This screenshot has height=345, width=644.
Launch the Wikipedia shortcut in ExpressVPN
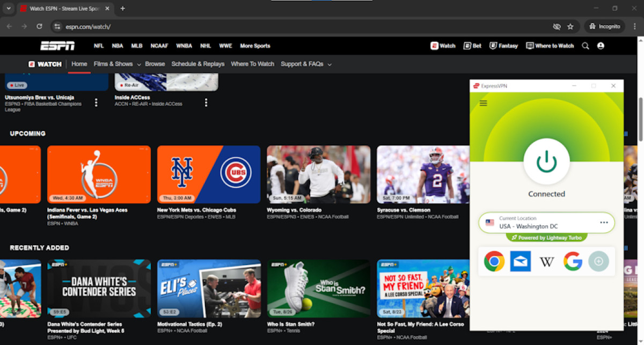coord(546,261)
